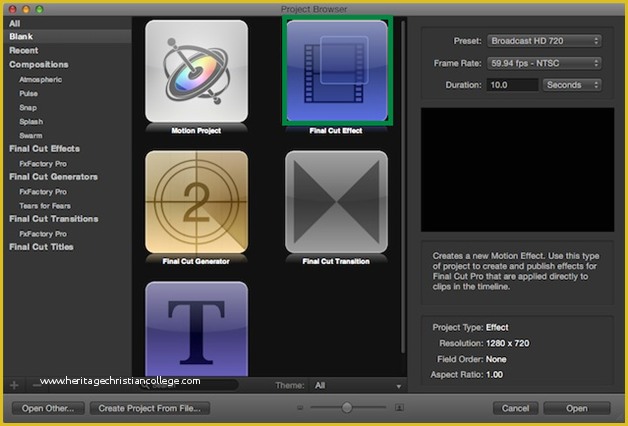Screen dimensions: 628x426
Task: Select the Snap composition theme
Action: [28, 108]
